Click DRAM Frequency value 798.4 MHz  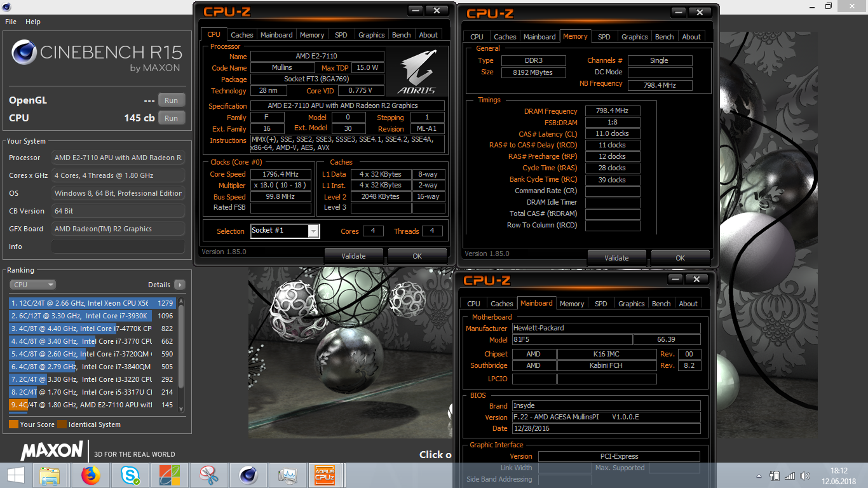click(613, 111)
